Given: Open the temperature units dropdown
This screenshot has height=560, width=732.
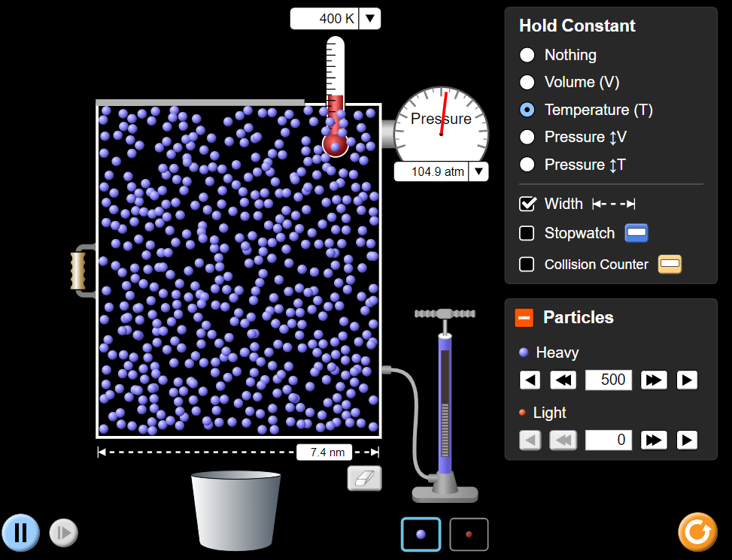Looking at the screenshot, I should [x=369, y=19].
